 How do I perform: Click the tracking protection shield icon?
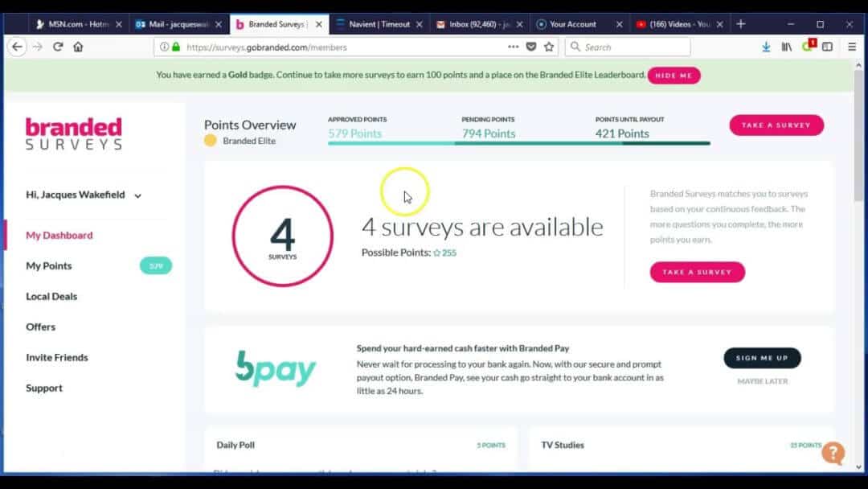tap(532, 47)
